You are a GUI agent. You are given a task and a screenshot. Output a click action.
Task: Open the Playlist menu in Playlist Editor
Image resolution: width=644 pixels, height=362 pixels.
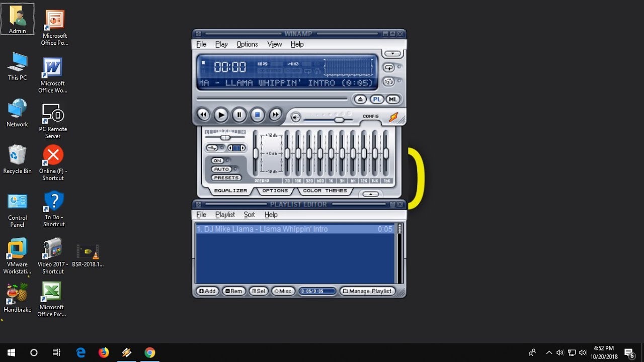tap(225, 215)
